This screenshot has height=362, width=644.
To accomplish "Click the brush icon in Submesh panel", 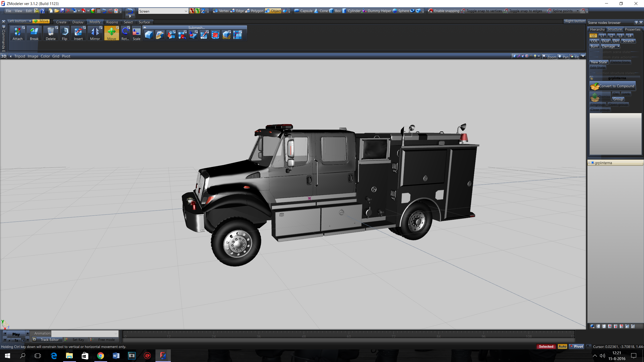I will click(160, 35).
